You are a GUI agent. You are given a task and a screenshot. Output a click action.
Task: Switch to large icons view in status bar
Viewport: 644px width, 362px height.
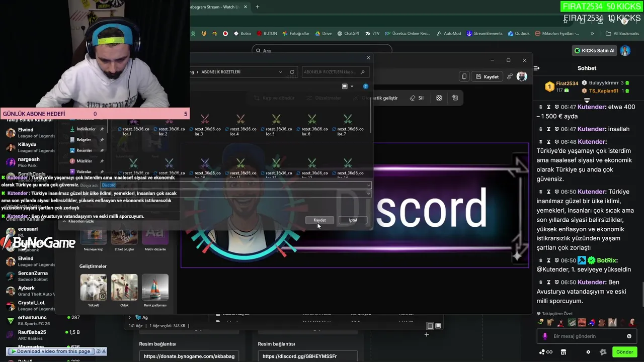point(438,326)
